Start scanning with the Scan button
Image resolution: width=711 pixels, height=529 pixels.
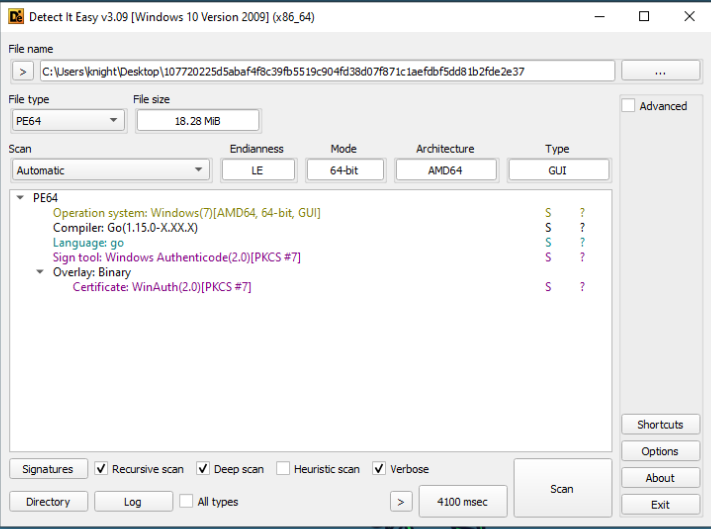562,488
